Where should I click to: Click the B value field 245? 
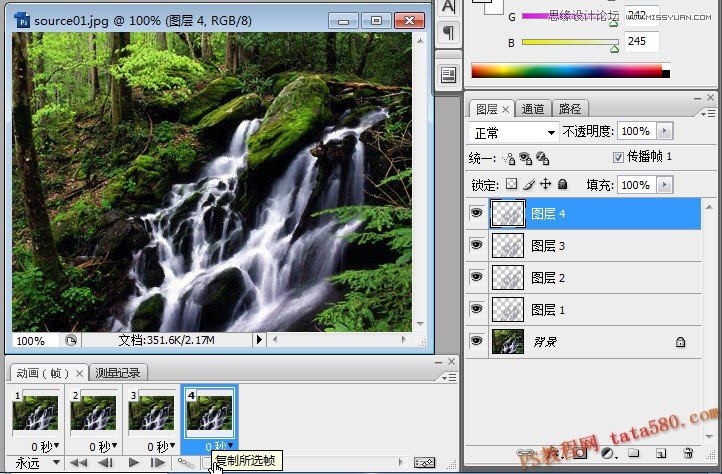pos(641,41)
